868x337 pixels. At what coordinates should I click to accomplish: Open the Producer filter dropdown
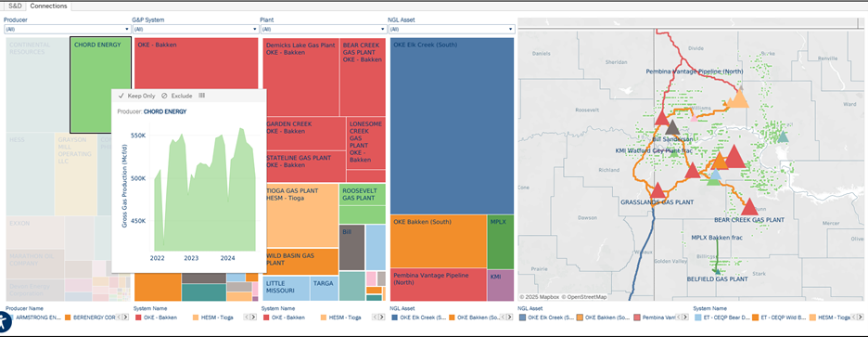click(67, 29)
